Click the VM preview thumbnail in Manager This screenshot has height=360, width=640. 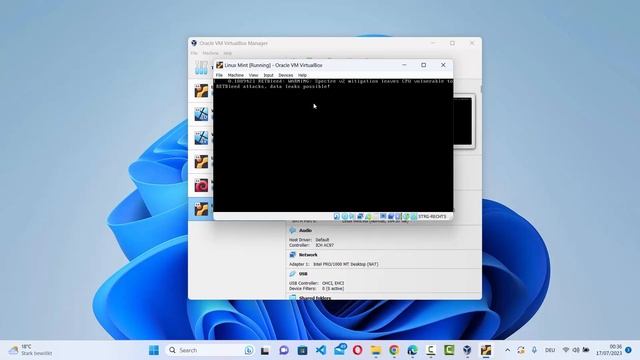[463, 121]
